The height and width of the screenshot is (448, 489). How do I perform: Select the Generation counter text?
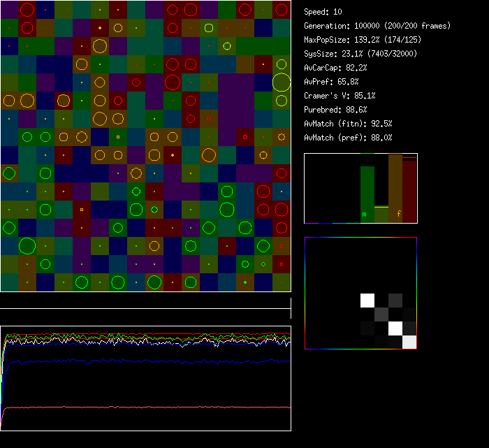click(377, 26)
